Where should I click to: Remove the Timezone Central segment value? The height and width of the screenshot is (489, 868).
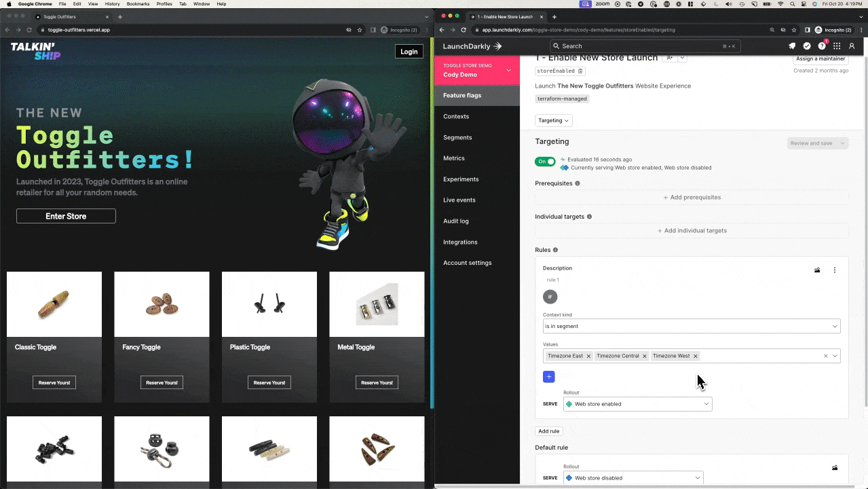tap(645, 356)
